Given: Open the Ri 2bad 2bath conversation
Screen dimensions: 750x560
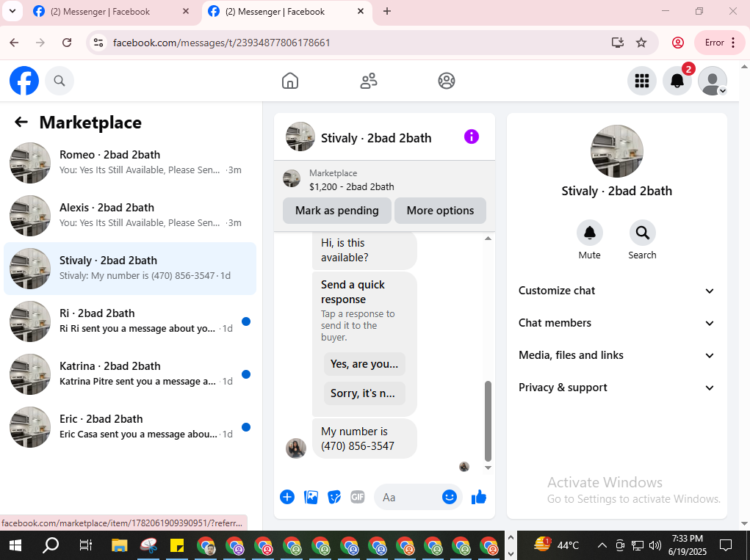Looking at the screenshot, I should [130, 321].
